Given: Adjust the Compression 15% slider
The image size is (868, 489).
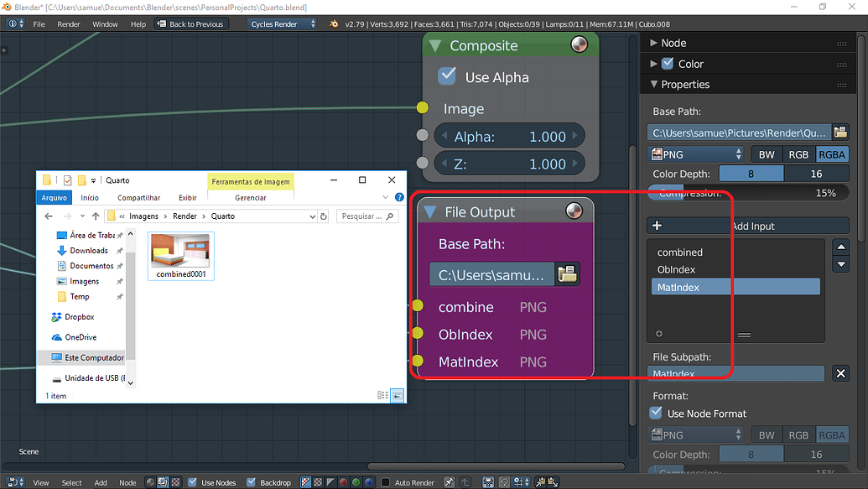Looking at the screenshot, I should coord(748,193).
